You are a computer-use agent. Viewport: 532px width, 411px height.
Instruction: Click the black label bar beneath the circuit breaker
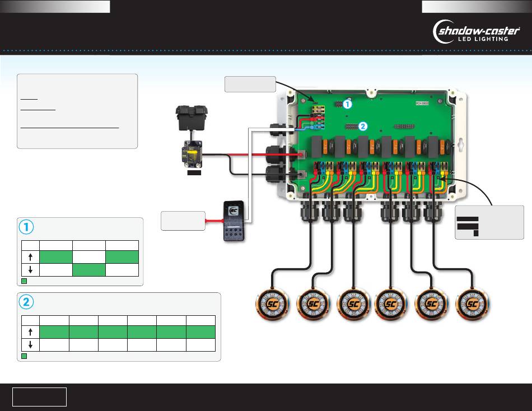(x=194, y=172)
